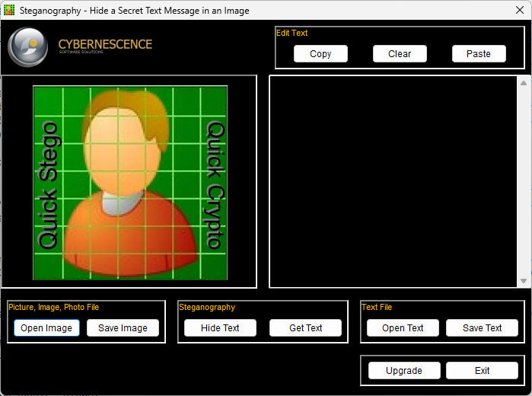The width and height of the screenshot is (532, 396).
Task: Select the Save Text button
Action: click(x=482, y=327)
